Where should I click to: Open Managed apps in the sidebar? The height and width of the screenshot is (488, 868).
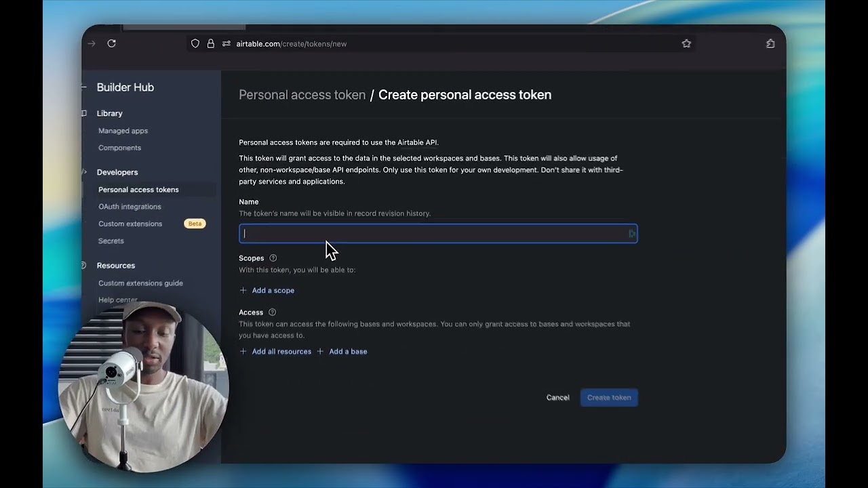tap(123, 131)
